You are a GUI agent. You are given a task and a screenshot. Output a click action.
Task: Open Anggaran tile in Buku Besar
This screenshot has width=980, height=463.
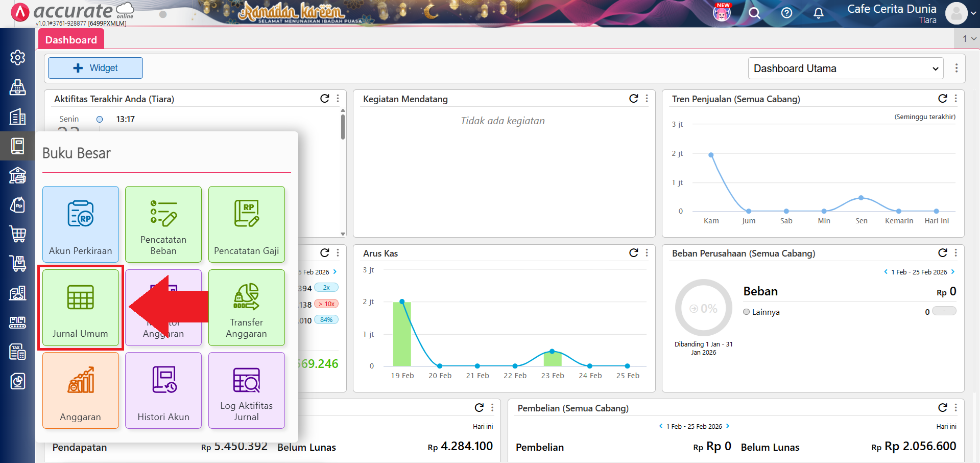(81, 390)
